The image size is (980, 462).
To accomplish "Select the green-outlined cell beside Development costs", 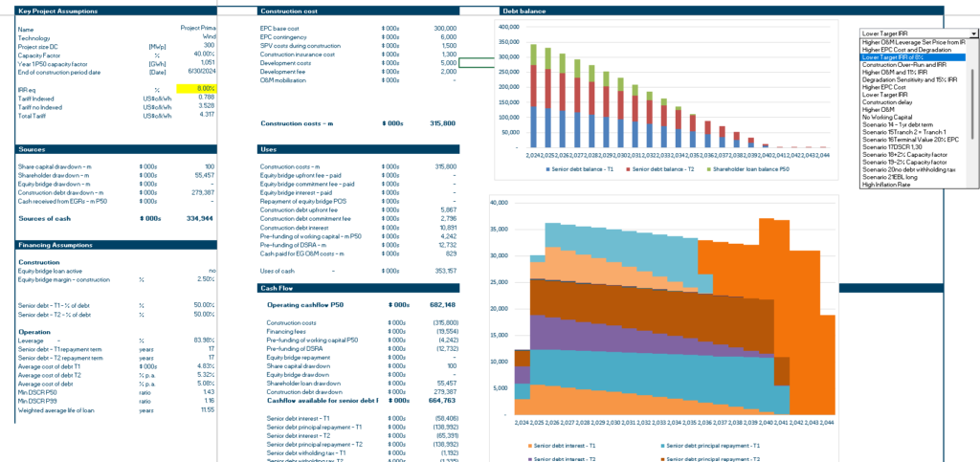I will click(x=477, y=63).
